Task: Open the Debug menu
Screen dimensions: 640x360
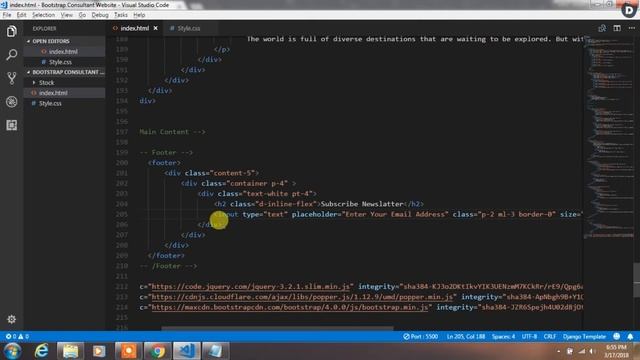Action: tap(100, 15)
